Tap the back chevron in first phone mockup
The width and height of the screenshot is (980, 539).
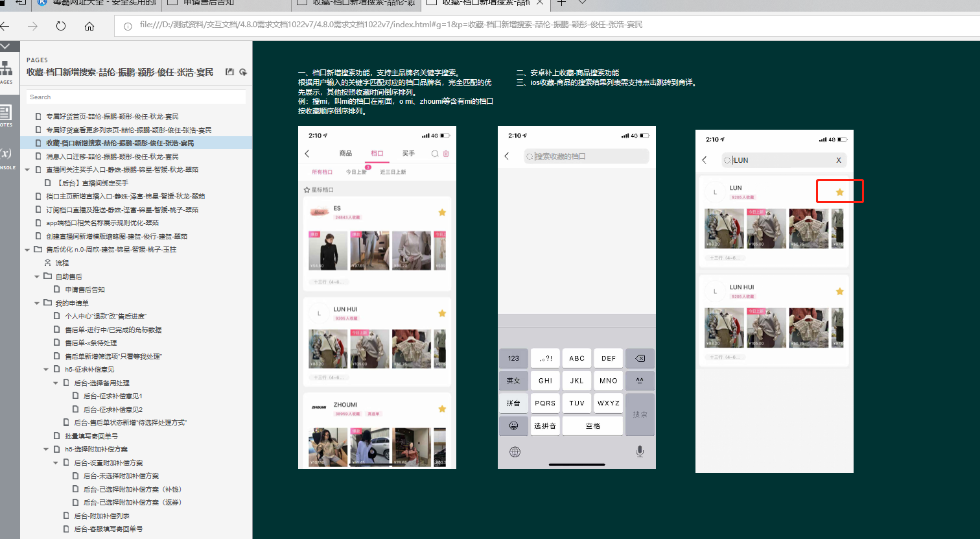[307, 154]
